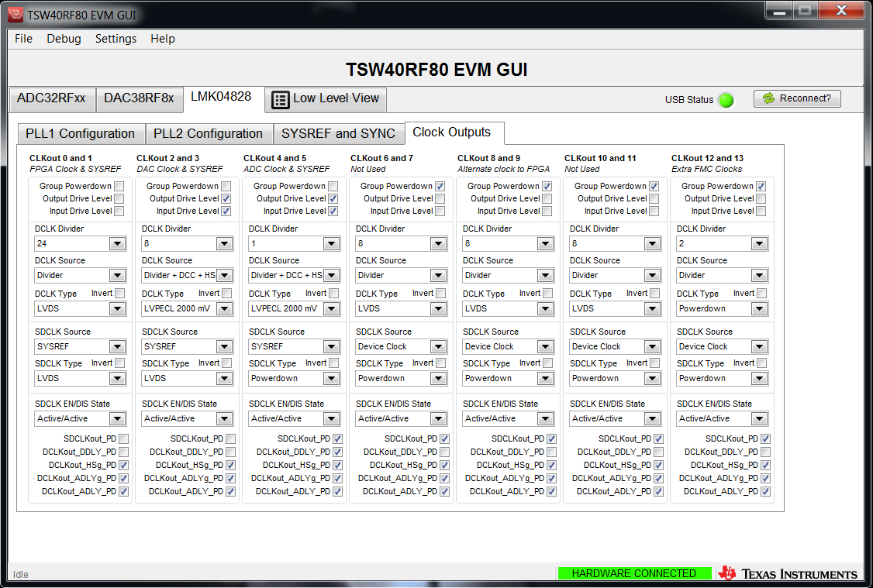This screenshot has height=588, width=873.
Task: Open the SYSREF and SYNC tab
Action: point(339,133)
